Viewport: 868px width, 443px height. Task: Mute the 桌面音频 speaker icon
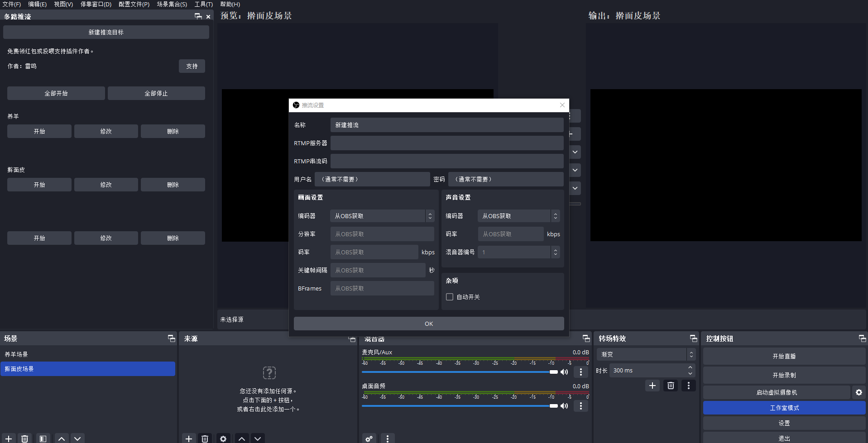[564, 406]
